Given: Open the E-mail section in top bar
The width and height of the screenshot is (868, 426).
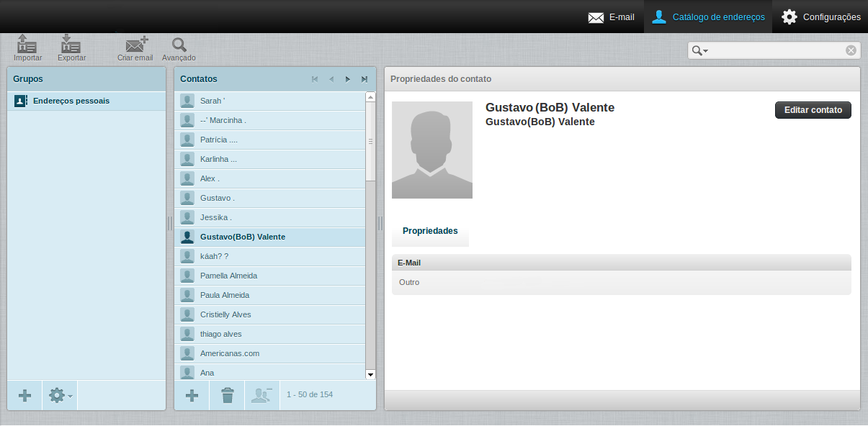Looking at the screenshot, I should [x=611, y=17].
